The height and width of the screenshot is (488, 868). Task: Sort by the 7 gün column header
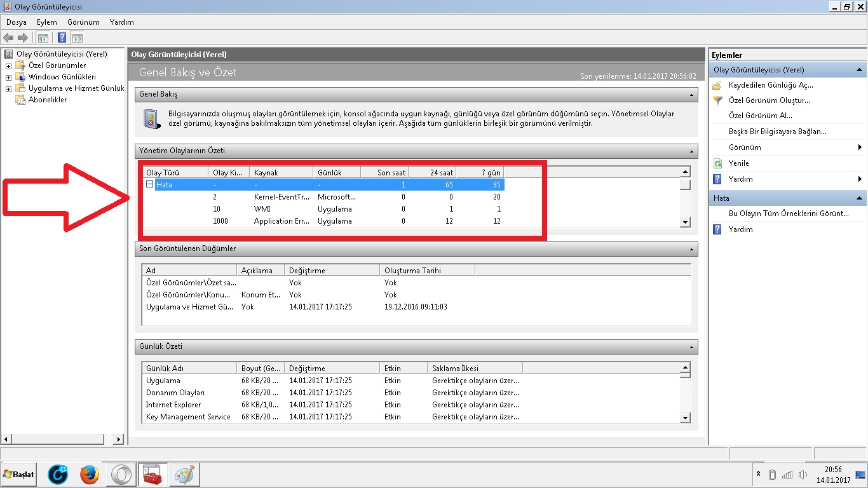point(480,172)
